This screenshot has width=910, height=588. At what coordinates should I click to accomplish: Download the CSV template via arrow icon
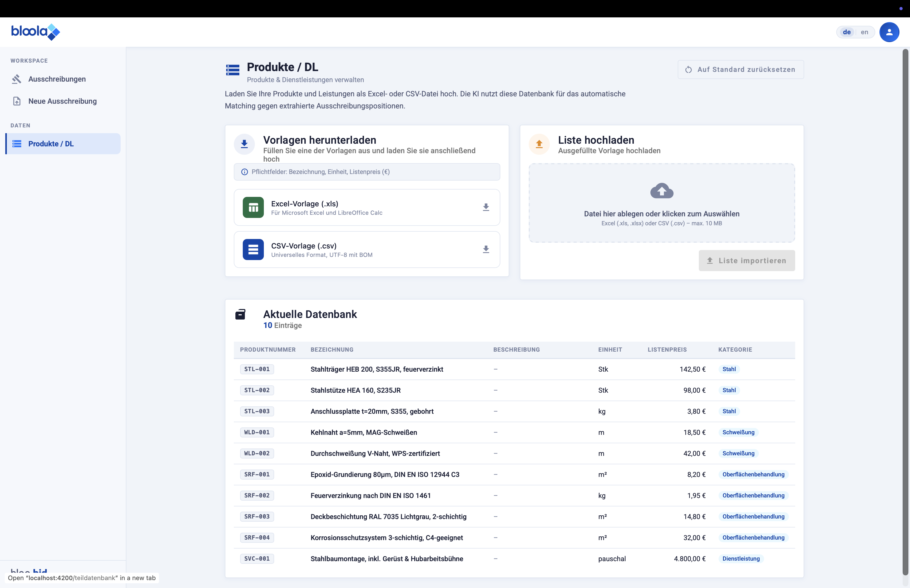[486, 249]
